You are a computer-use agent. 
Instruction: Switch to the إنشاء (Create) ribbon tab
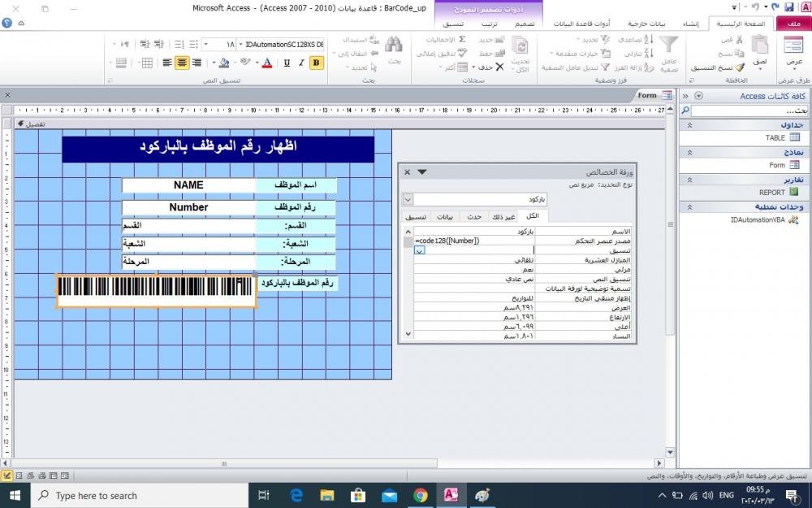click(691, 24)
